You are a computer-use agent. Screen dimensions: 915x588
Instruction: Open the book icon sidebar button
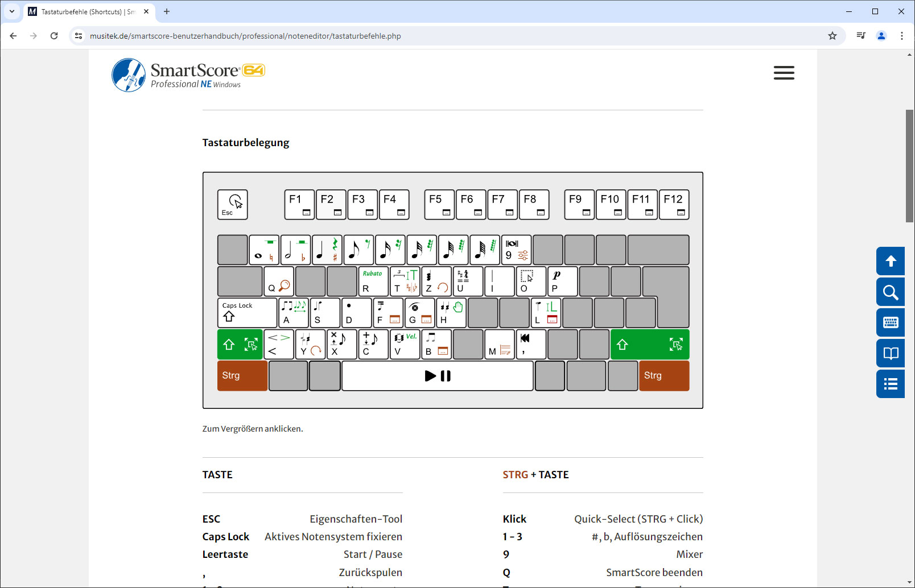tap(891, 353)
